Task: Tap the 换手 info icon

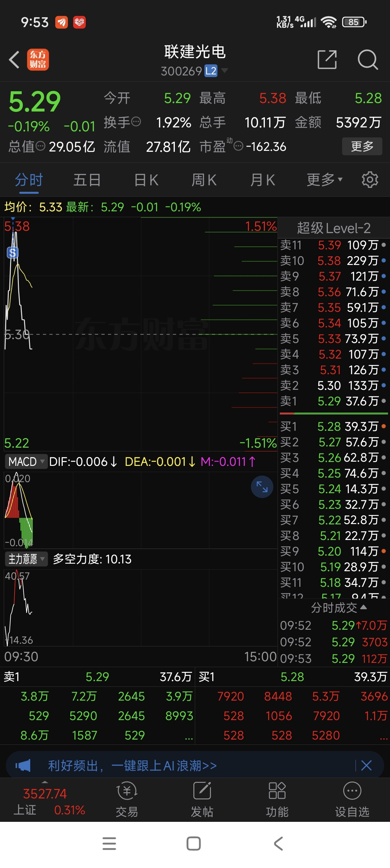Action: [136, 122]
